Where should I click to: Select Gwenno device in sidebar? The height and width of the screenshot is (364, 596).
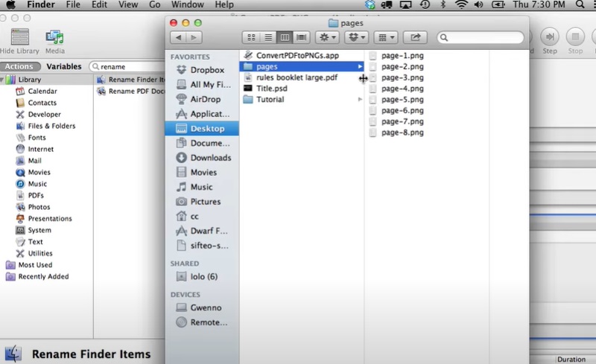[x=202, y=307]
